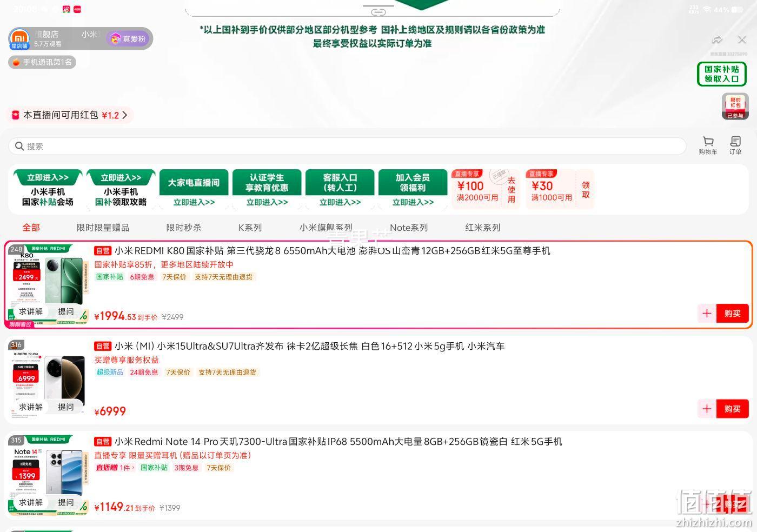Tap 6期免息 tag on REDMI K80

tap(142, 277)
